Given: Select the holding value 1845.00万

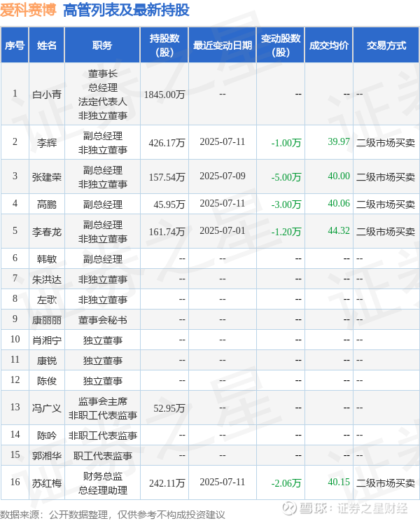Looking at the screenshot, I should (x=164, y=95).
